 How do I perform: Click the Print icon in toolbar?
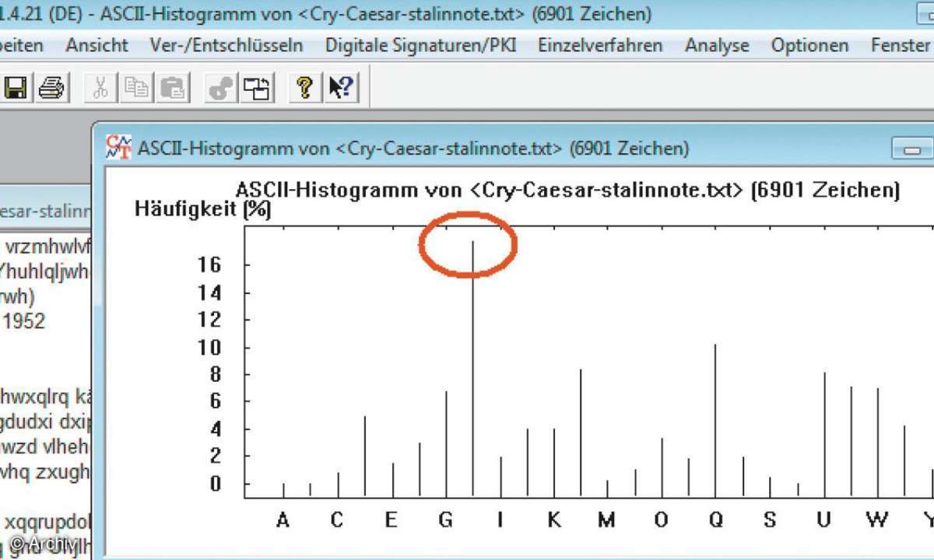tap(51, 88)
